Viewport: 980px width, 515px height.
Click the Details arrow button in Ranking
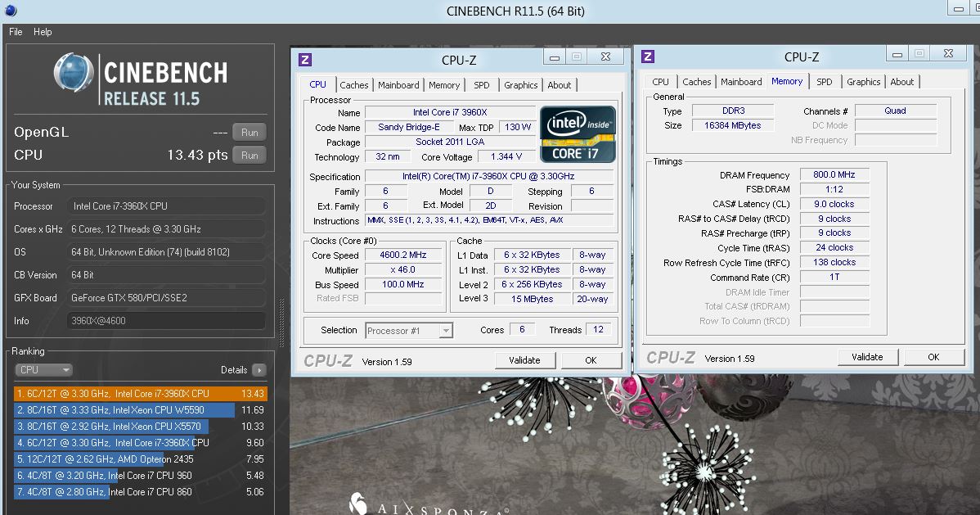tap(258, 370)
